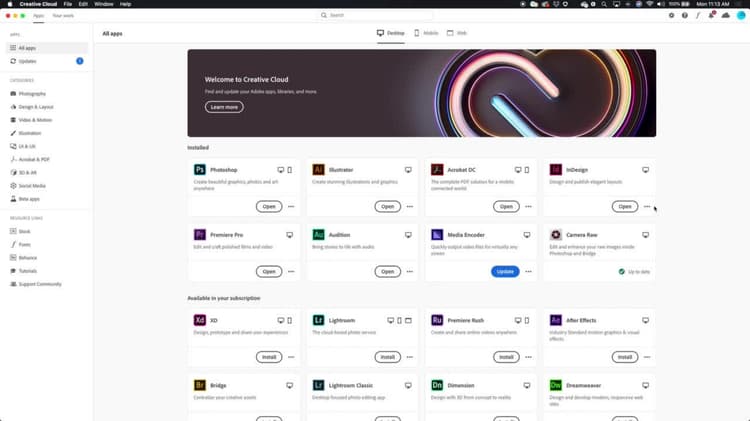Open more options for Acrobat DC
Screen dimensions: 750x421
point(529,207)
